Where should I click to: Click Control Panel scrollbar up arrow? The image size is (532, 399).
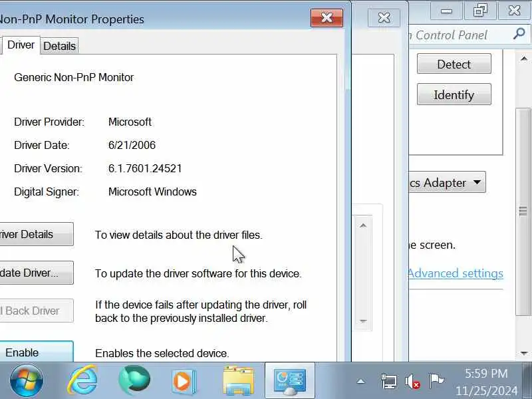(x=524, y=59)
